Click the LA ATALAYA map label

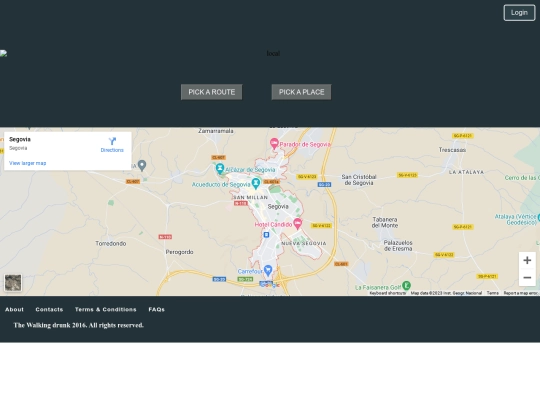click(x=466, y=172)
